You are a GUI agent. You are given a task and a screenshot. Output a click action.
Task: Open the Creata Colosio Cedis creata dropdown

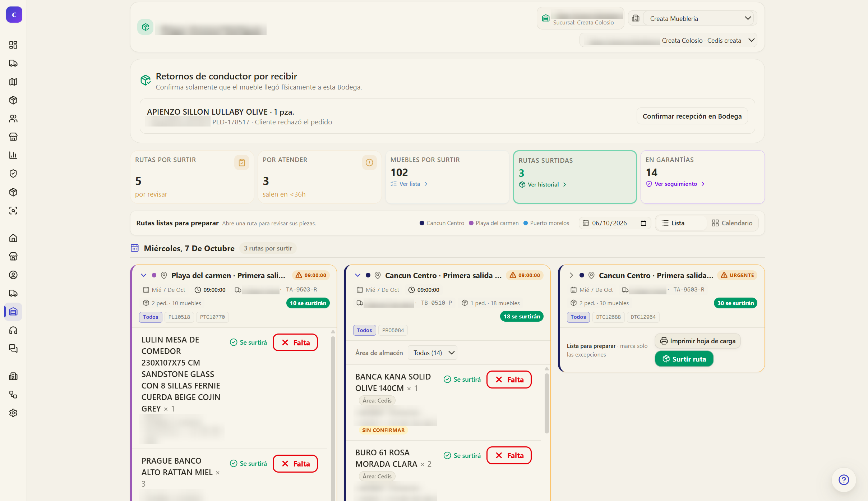[x=668, y=40]
